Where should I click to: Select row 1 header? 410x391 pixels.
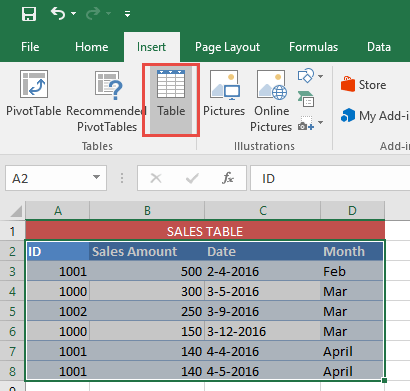tap(13, 231)
